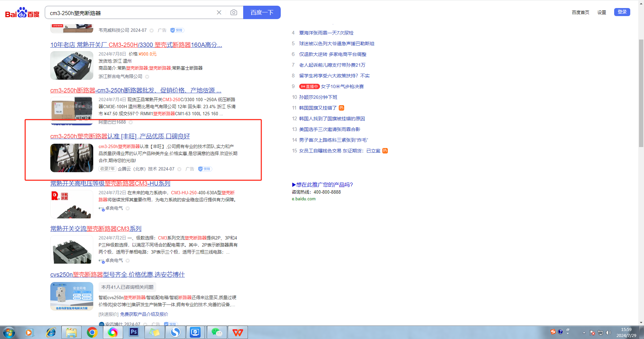Open hot search '孙颖莎26分钟下班'
The width and height of the screenshot is (644, 339).
point(318,97)
